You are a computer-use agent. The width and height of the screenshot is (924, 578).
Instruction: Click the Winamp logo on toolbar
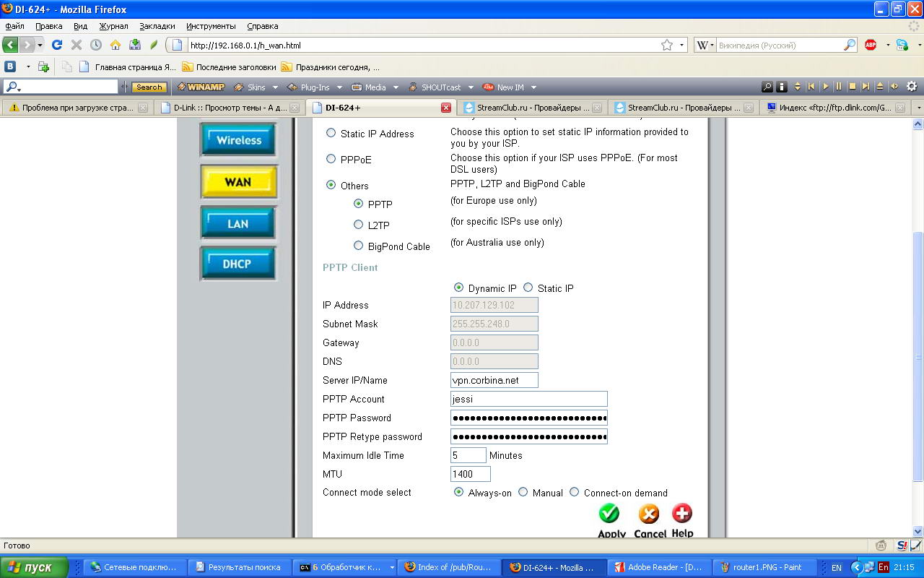point(201,87)
